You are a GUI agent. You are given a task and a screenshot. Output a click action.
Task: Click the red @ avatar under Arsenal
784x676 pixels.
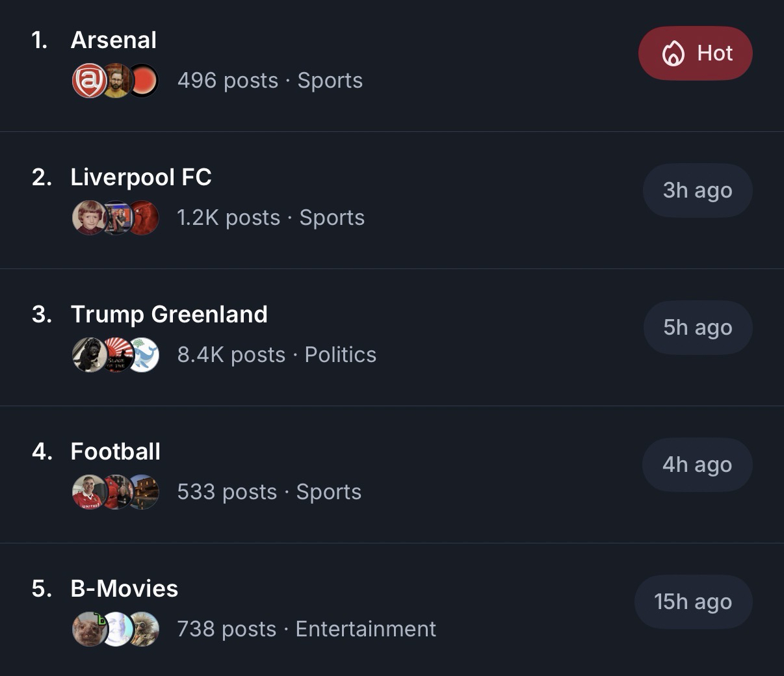coord(89,81)
